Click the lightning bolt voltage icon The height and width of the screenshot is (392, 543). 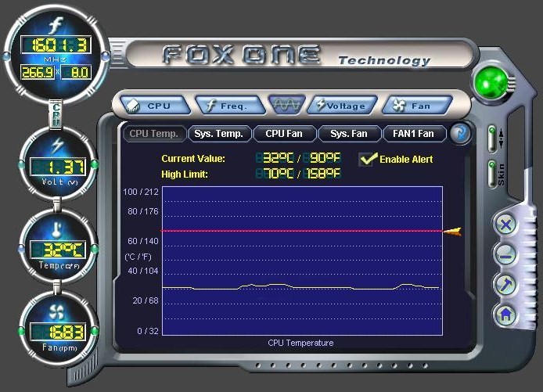(x=57, y=146)
